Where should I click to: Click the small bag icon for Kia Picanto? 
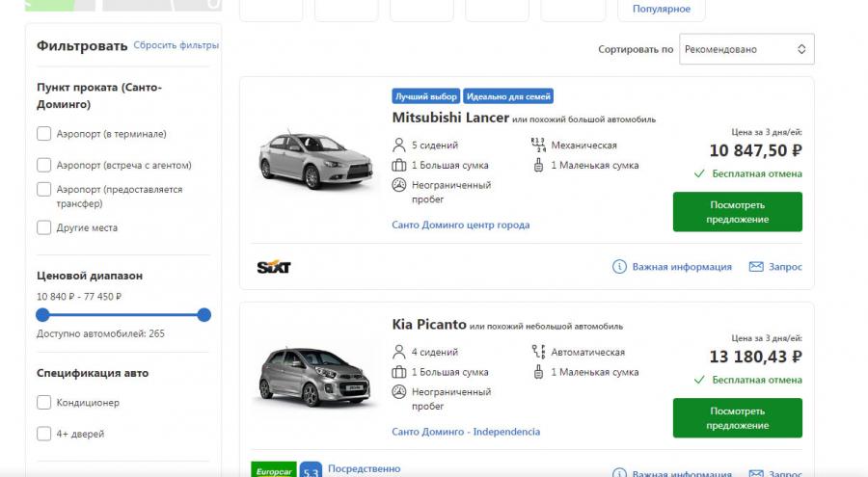[538, 372]
